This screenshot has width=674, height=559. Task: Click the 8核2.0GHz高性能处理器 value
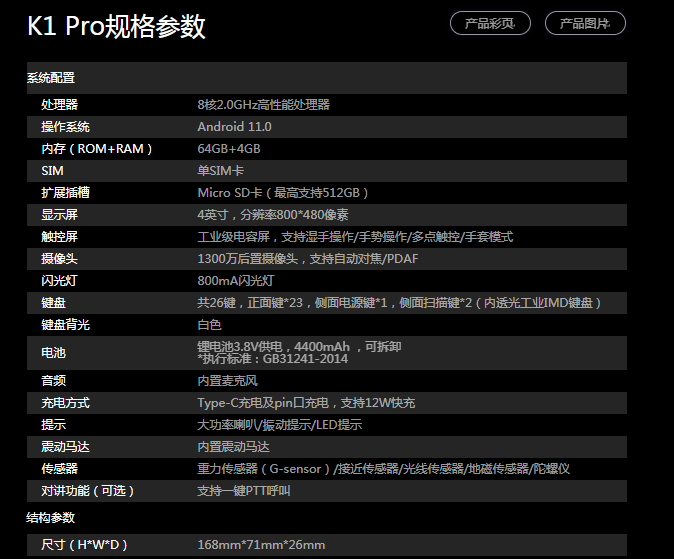(x=263, y=104)
